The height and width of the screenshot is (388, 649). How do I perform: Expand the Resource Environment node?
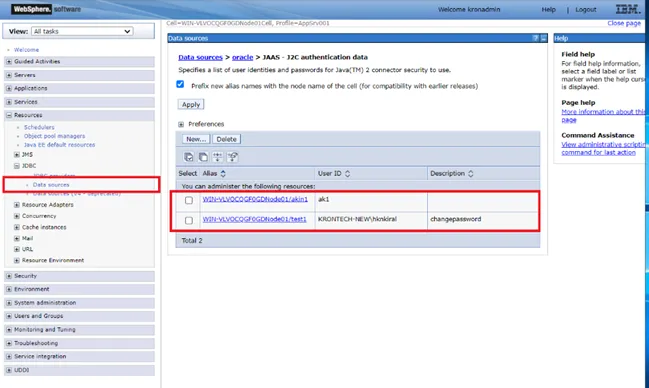pyautogui.click(x=17, y=260)
